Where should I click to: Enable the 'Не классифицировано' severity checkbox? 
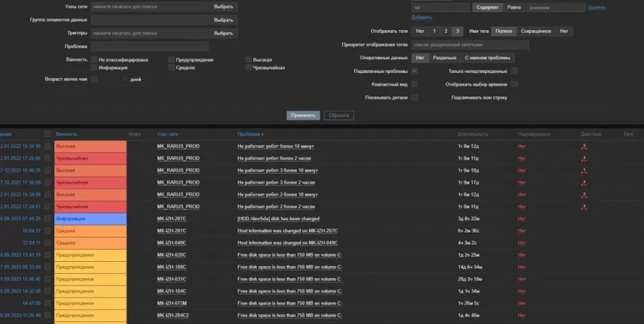tap(94, 59)
